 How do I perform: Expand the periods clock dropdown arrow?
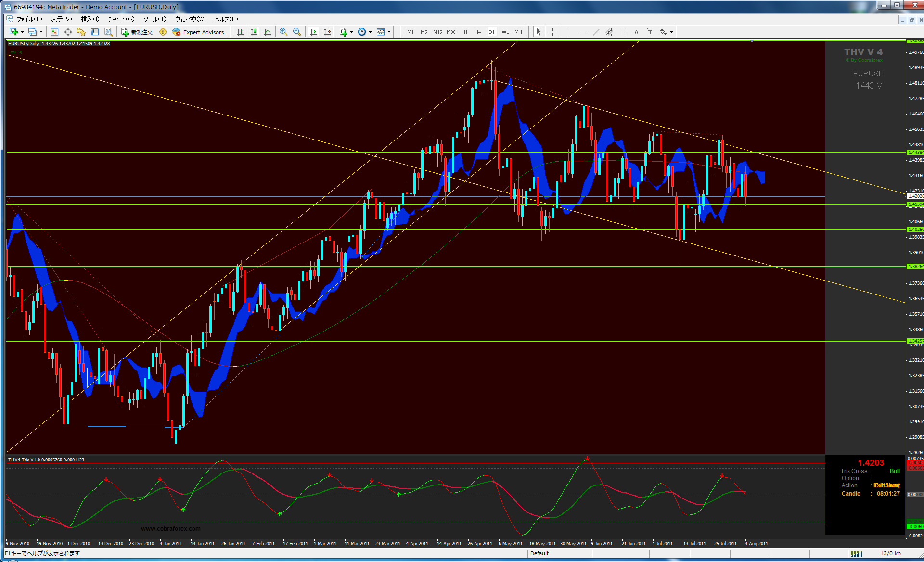370,32
